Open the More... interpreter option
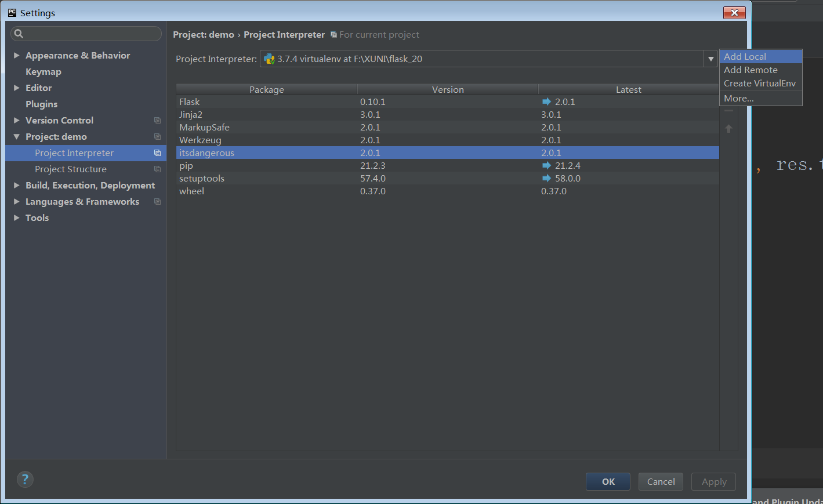This screenshot has height=504, width=823. (x=760, y=98)
